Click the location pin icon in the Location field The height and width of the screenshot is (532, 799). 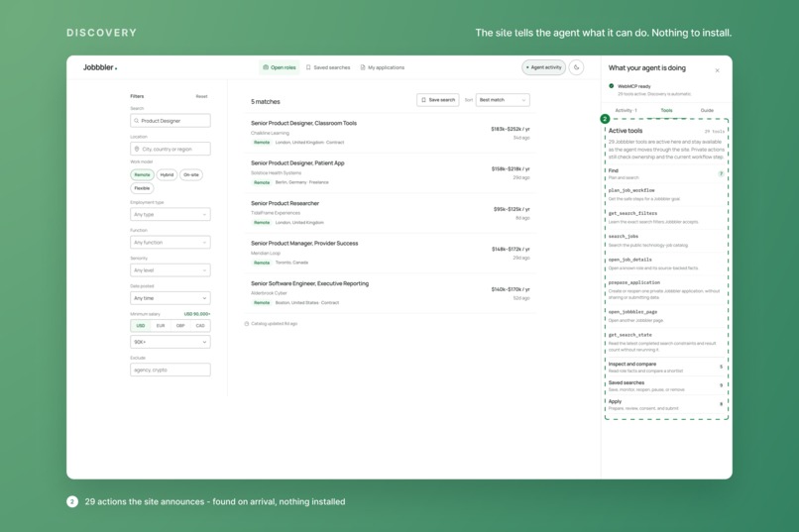pyautogui.click(x=137, y=149)
